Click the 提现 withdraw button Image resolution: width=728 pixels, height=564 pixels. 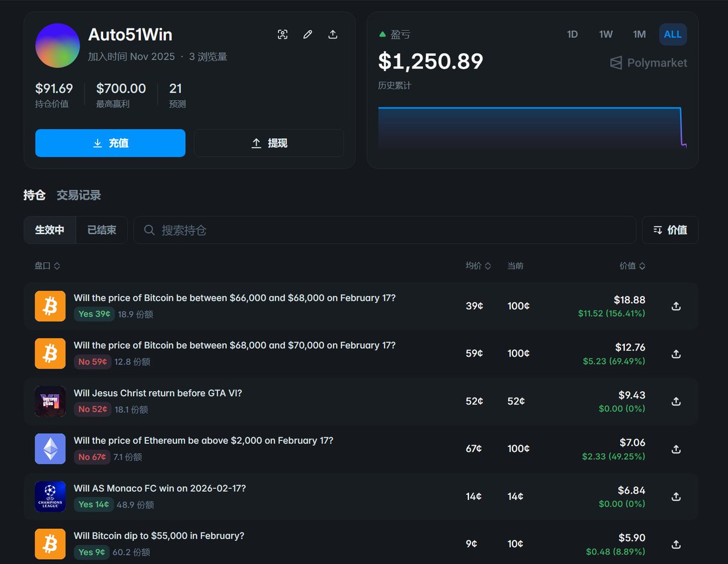pyautogui.click(x=269, y=143)
